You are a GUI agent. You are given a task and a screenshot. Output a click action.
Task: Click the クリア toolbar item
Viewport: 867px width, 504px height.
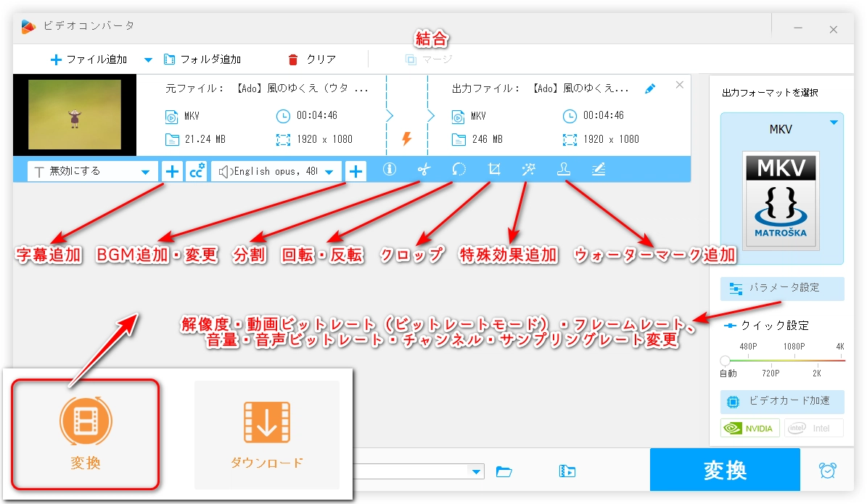pos(312,59)
